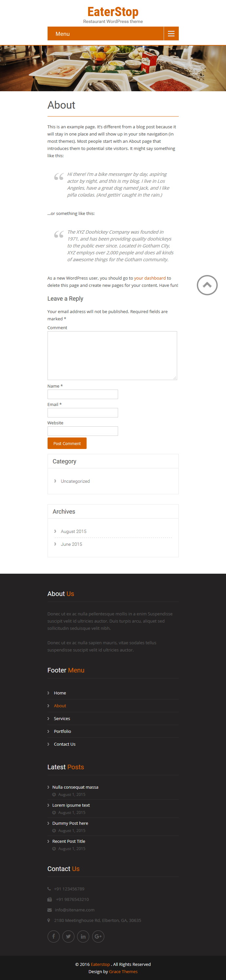Click the EaterStop site logo
Screen dimensions: 226x980
click(x=113, y=12)
